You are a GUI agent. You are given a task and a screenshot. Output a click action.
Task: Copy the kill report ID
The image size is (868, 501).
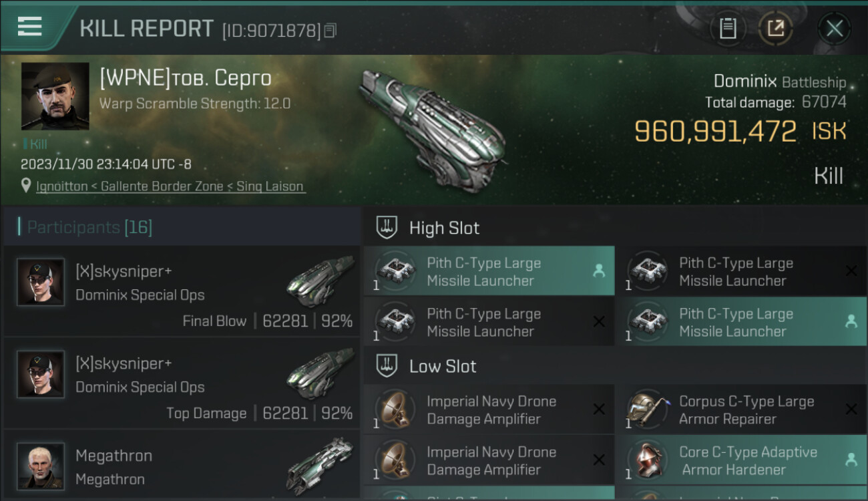(x=331, y=30)
